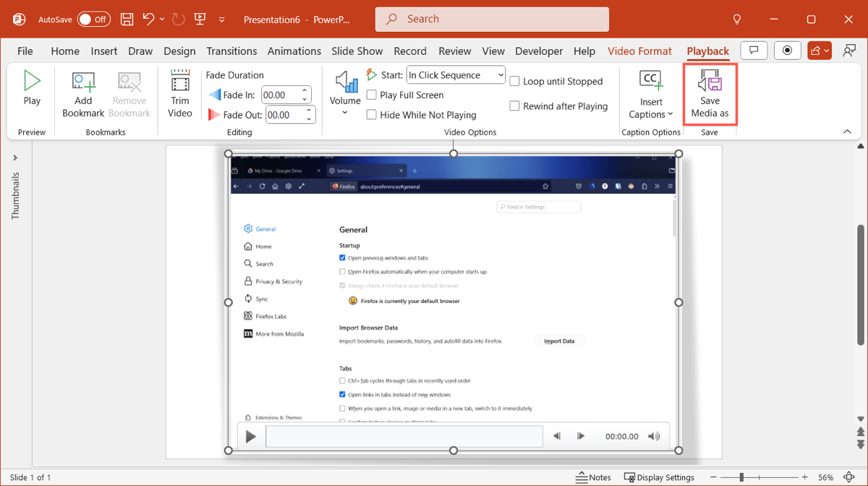Switch to the Review tab

[455, 51]
